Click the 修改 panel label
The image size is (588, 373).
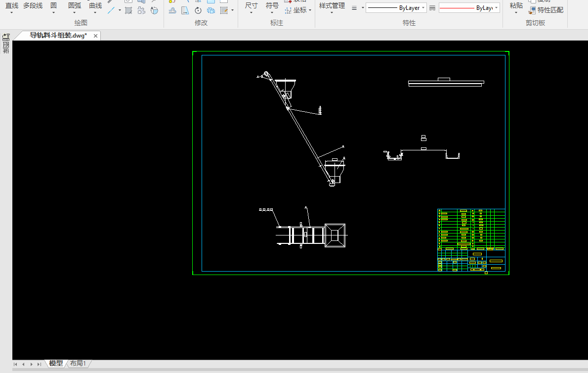(201, 23)
